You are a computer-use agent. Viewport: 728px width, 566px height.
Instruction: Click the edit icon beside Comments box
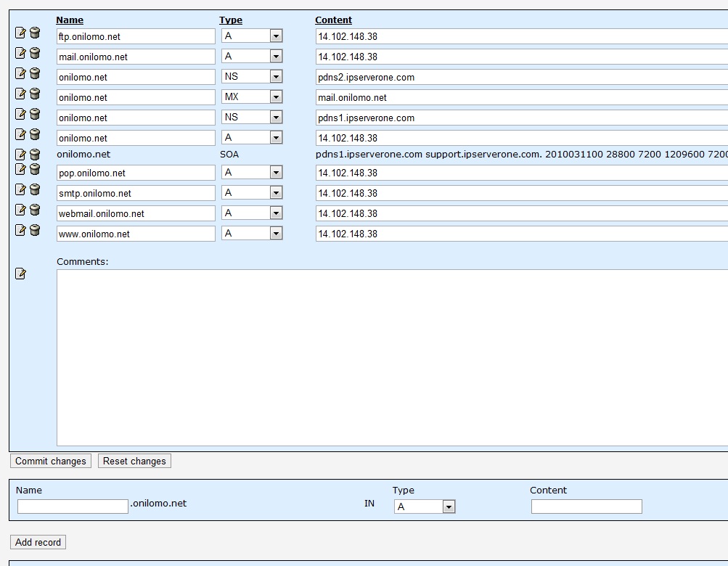click(20, 274)
